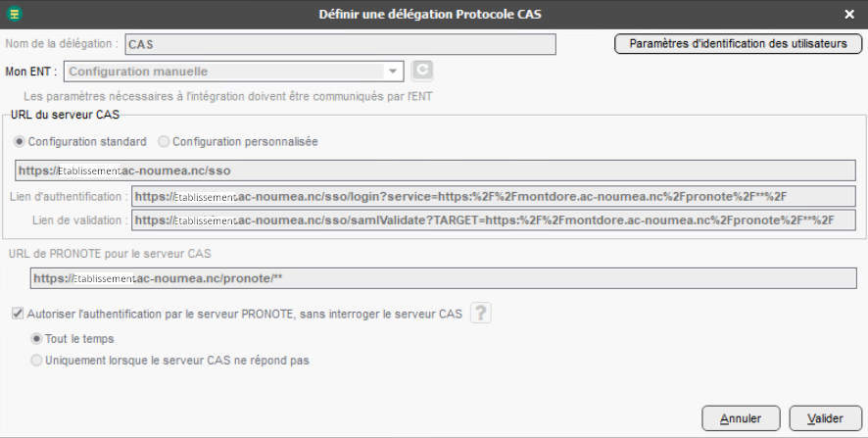The width and height of the screenshot is (868, 438).
Task: Click the Lien d'authentification URL field
Action: [493, 196]
